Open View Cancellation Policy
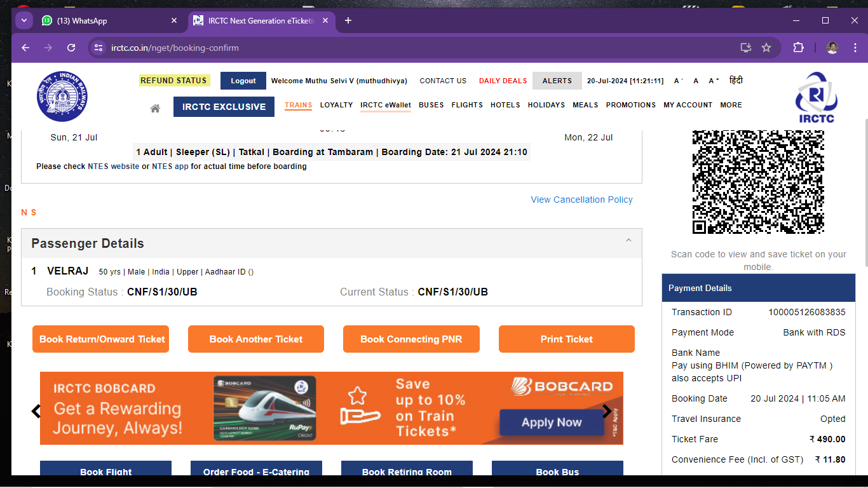Viewport: 868px width, 488px height. pyautogui.click(x=581, y=200)
